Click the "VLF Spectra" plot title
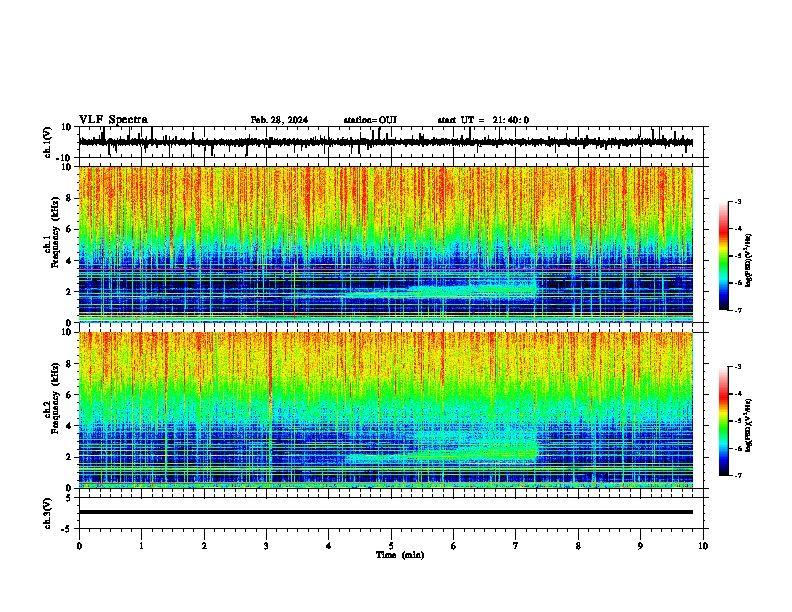The width and height of the screenshot is (792, 612). pos(113,120)
